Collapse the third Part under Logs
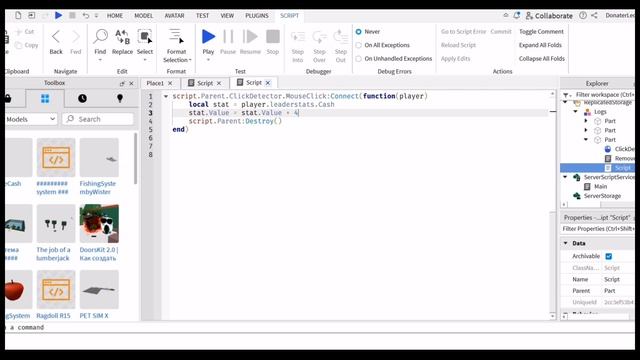 pos(586,140)
